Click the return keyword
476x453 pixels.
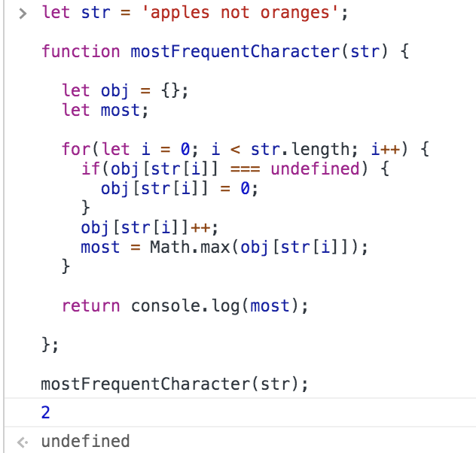tap(91, 306)
